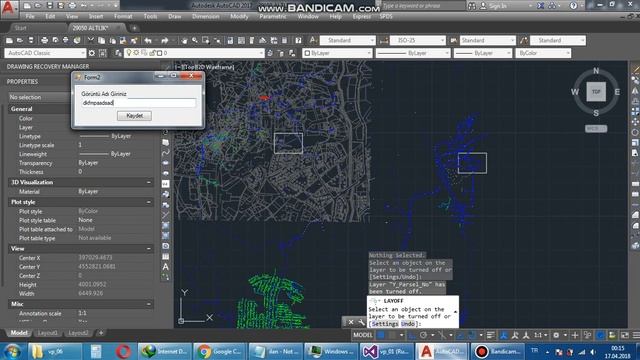Open a new drawing tab with plus
The image size is (640, 360).
pos(134,28)
